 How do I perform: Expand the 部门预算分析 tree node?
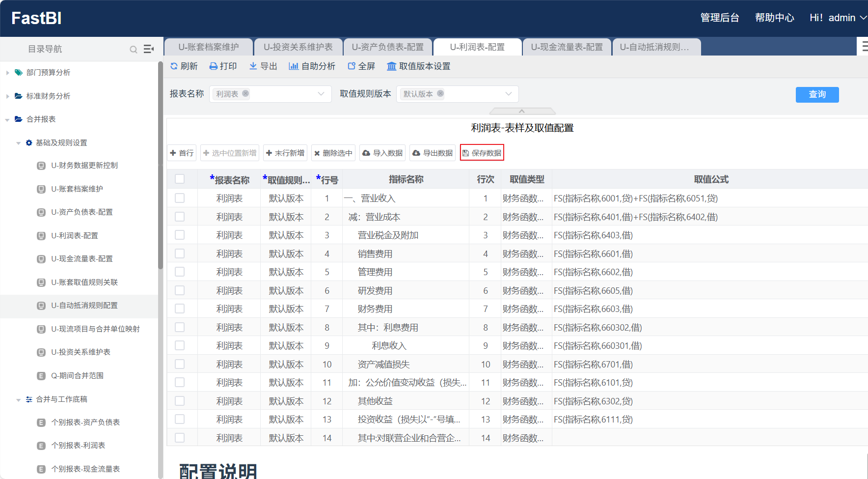pyautogui.click(x=7, y=73)
